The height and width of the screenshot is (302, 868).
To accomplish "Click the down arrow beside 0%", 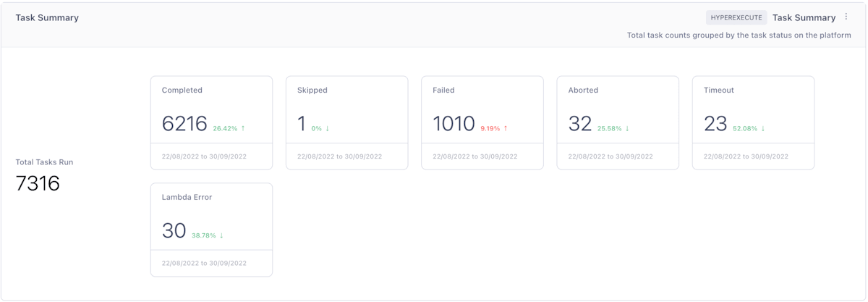I will 328,128.
